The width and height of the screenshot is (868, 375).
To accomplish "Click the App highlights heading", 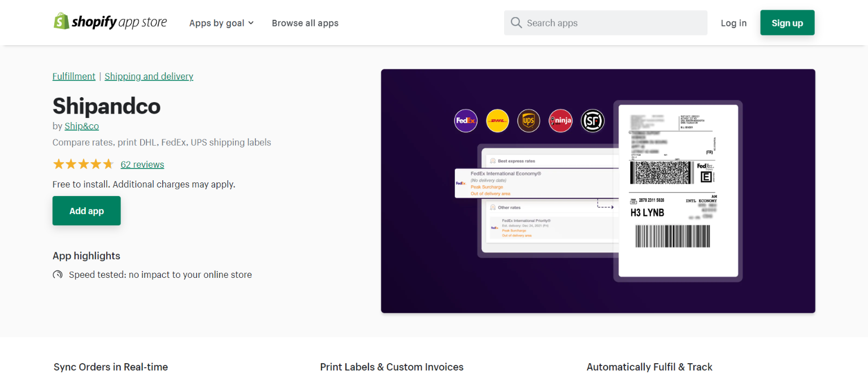I will 86,256.
